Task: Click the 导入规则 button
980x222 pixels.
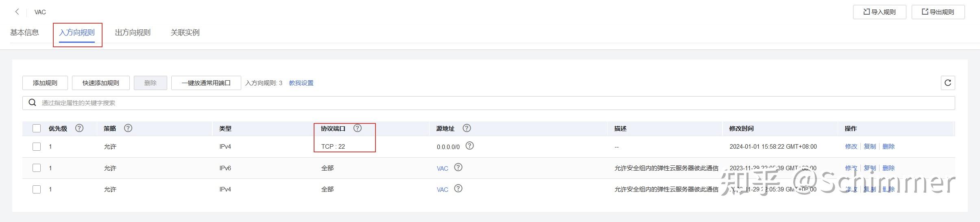Action: pyautogui.click(x=880, y=12)
